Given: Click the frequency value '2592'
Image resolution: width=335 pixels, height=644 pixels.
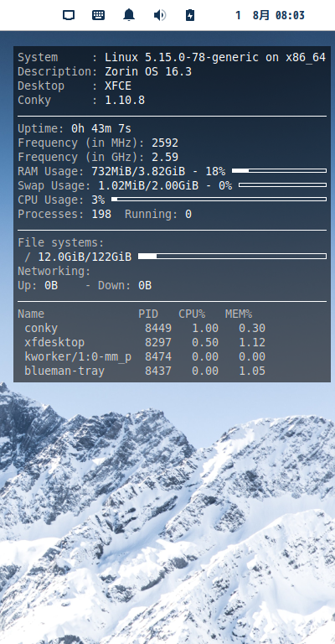Looking at the screenshot, I should tap(165, 143).
